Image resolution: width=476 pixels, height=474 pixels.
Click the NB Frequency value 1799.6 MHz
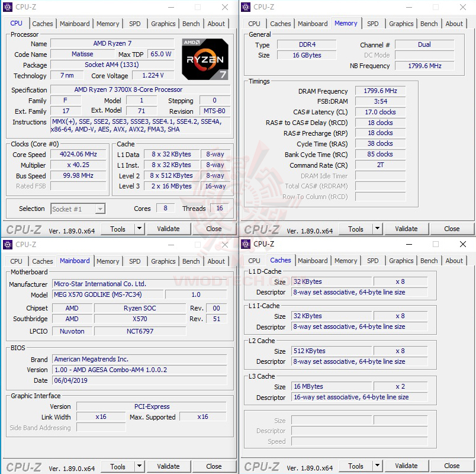coord(424,66)
